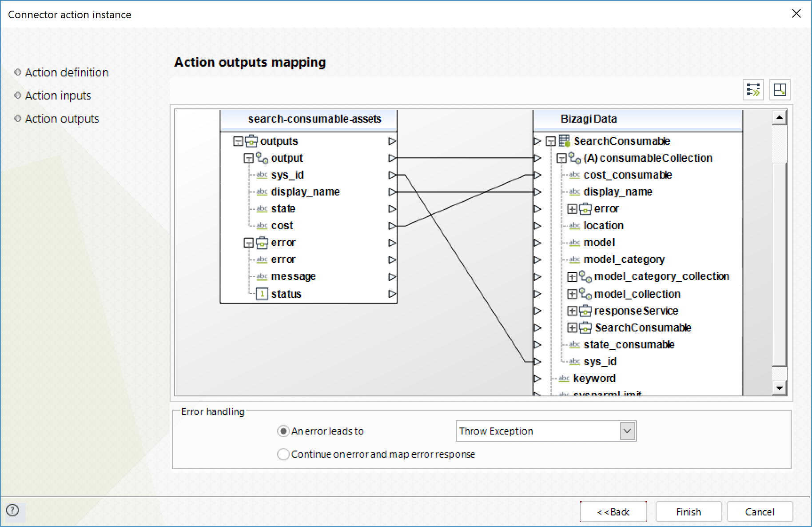Click the output arrow beside sys_id source

coord(392,175)
